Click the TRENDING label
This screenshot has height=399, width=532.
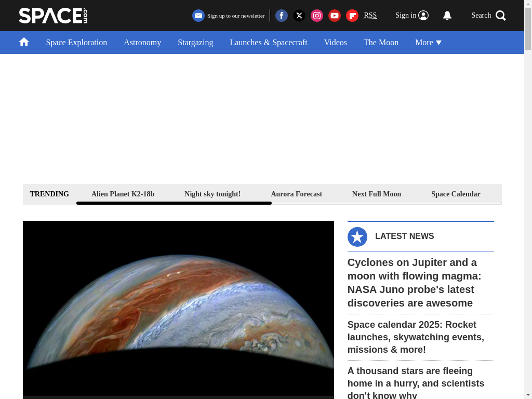pos(49,194)
